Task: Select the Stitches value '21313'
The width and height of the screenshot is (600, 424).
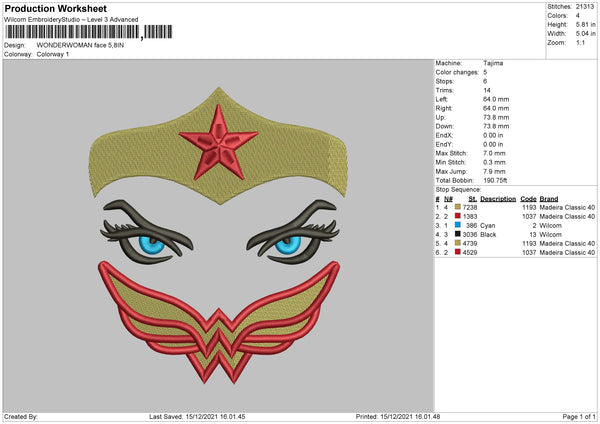Action: pos(585,7)
